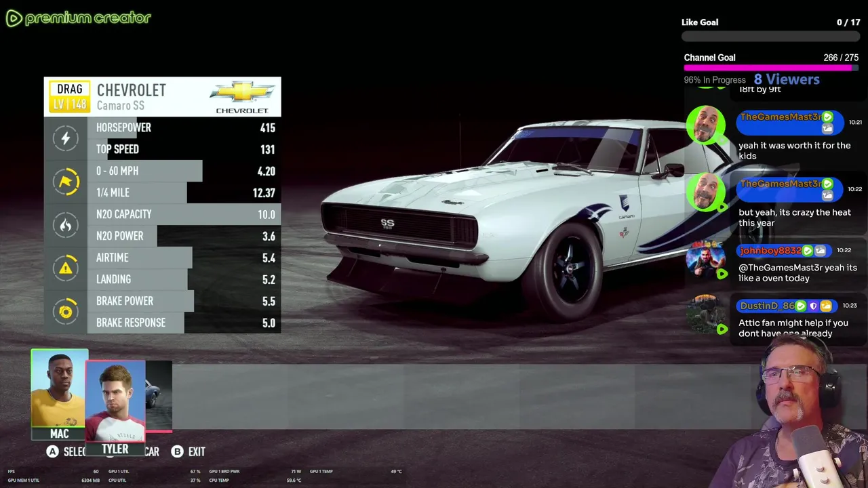Screen dimensions: 868x488
Task: Click the horsepower value "415"
Action: click(x=267, y=127)
